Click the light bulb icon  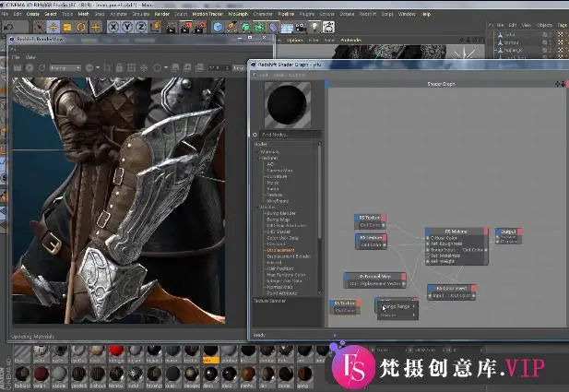pos(314,28)
